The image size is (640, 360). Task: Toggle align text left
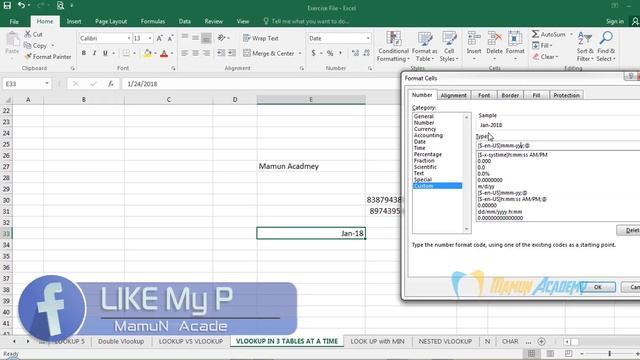(x=184, y=53)
